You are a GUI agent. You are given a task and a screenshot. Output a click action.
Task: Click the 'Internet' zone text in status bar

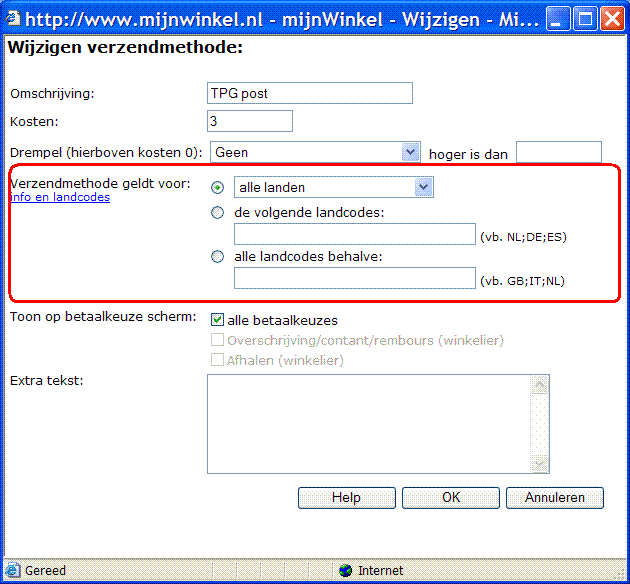[x=380, y=570]
